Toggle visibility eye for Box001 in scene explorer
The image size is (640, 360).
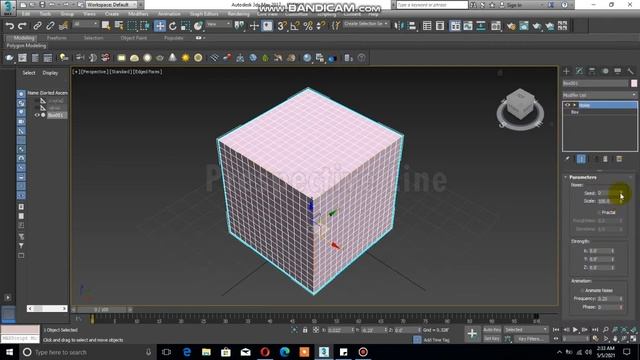tap(37, 115)
